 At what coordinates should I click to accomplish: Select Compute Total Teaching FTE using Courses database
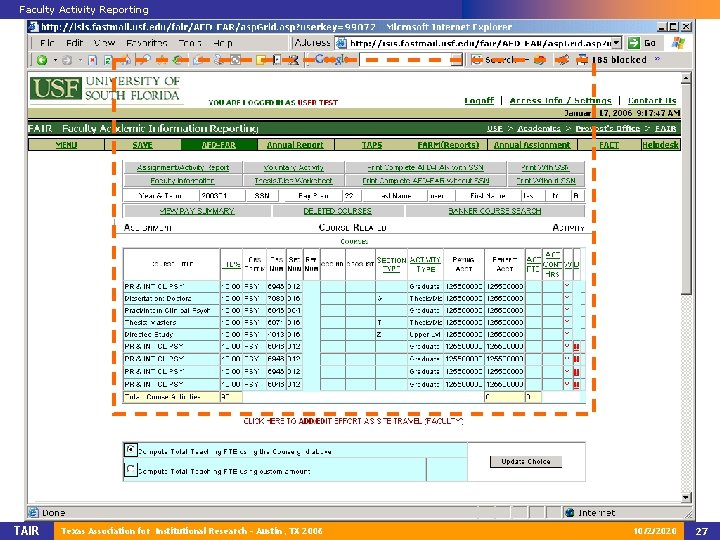(x=130, y=450)
